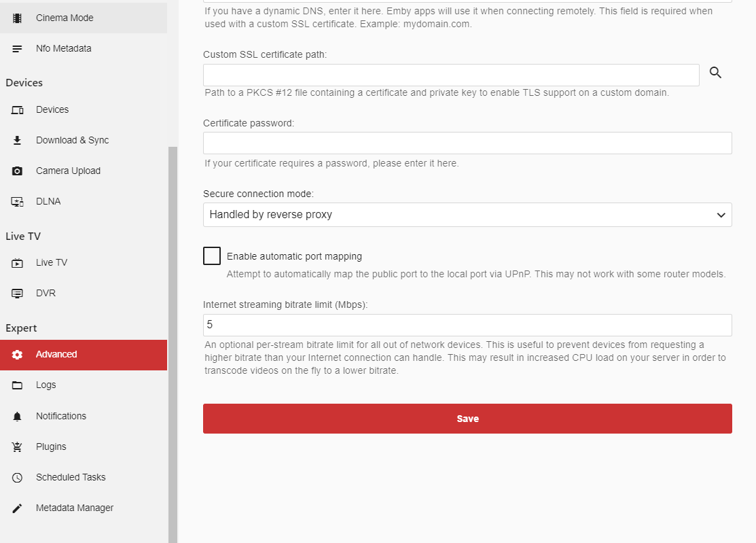Click the Nfo Metadata lines icon
Screen dimensions: 756x543
[x=18, y=49]
